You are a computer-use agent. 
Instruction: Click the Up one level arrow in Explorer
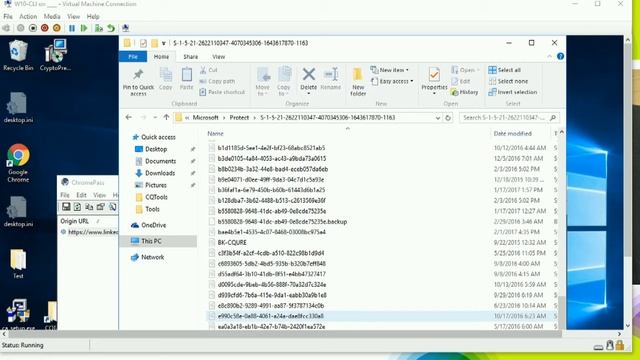[166, 118]
